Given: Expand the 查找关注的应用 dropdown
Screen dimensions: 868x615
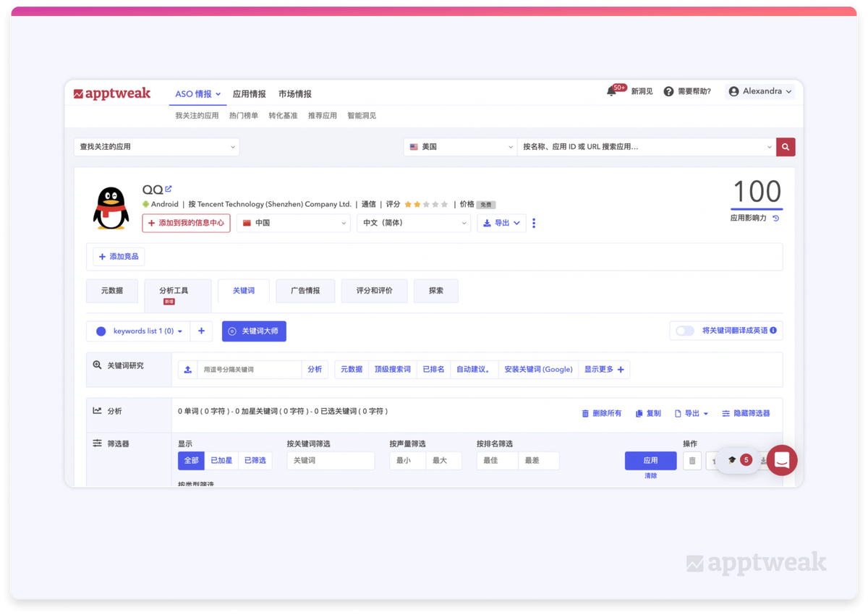Looking at the screenshot, I should (157, 147).
